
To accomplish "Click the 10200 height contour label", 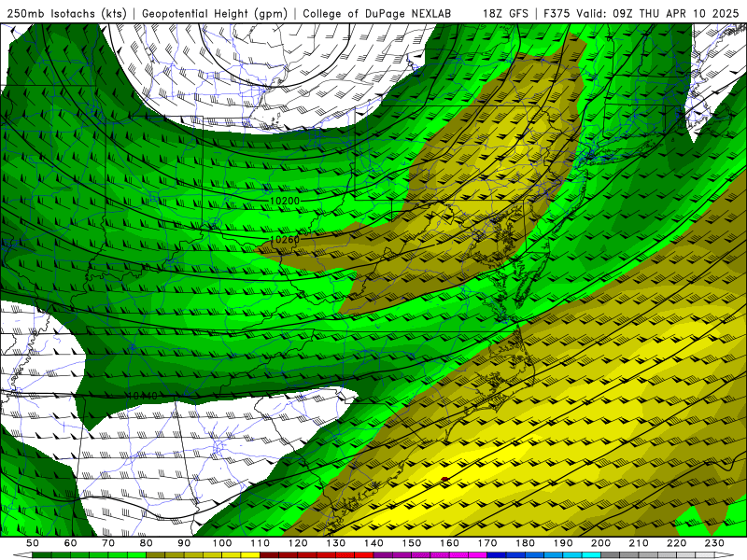I will (x=285, y=201).
